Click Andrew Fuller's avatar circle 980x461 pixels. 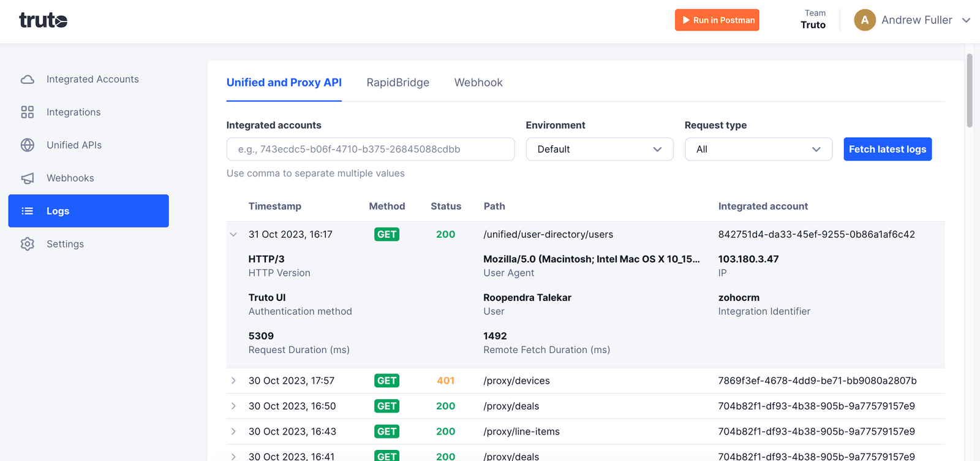865,20
